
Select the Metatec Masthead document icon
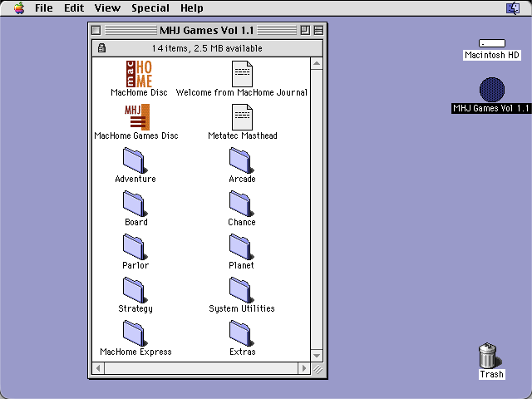242,117
